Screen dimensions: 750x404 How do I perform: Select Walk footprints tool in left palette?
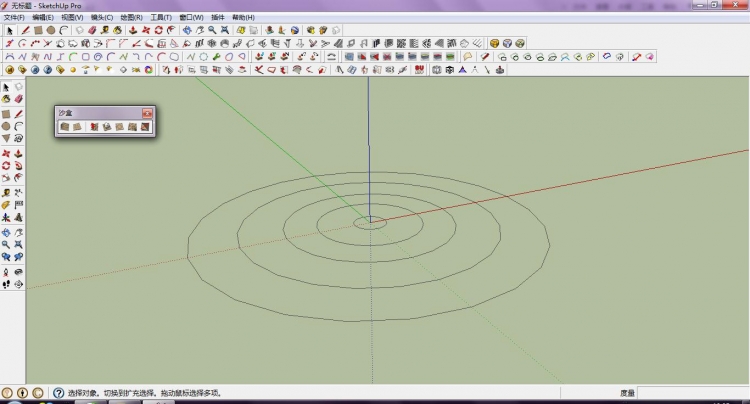click(6, 284)
